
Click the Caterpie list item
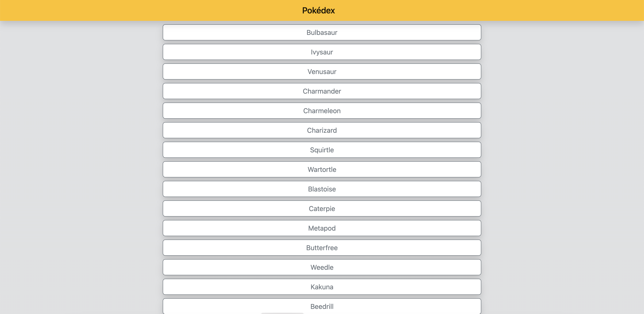tap(322, 208)
